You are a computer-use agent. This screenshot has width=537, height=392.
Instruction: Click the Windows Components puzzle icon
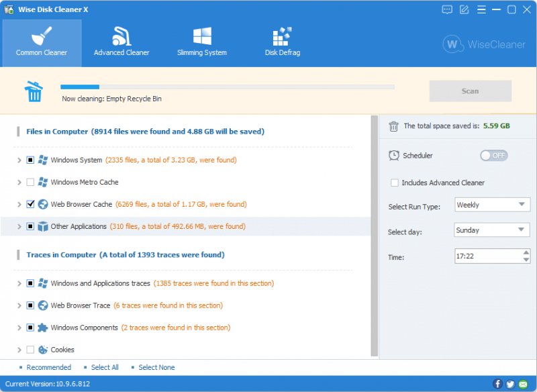43,328
